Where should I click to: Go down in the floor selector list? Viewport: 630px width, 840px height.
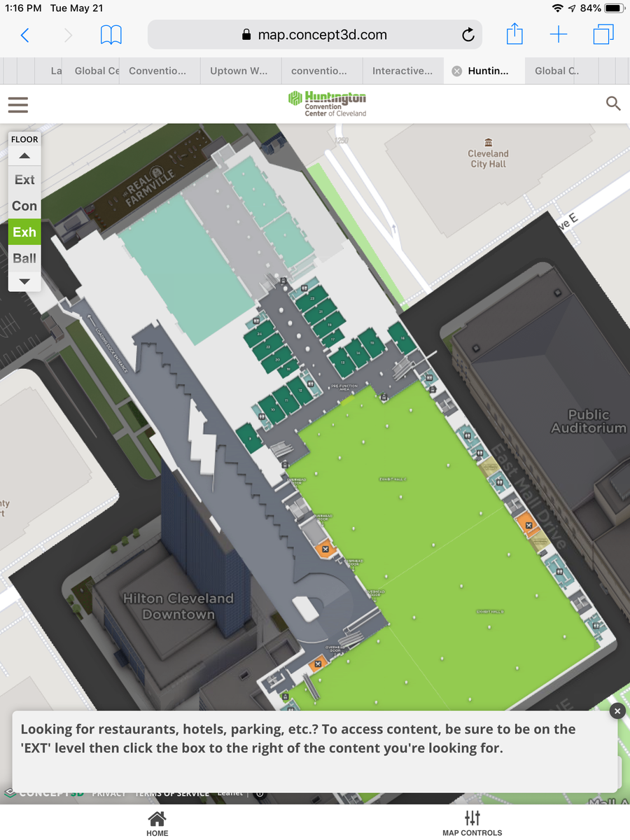[24, 281]
